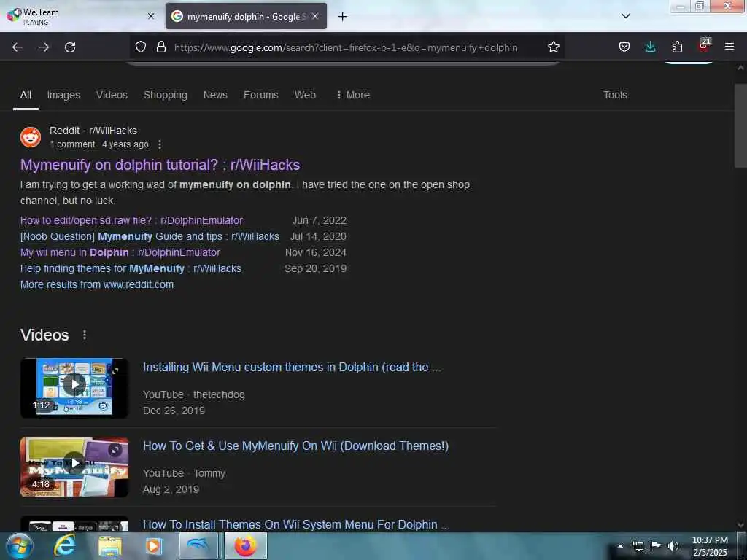
Task: Go forward with the browser forward arrow
Action: point(44,47)
